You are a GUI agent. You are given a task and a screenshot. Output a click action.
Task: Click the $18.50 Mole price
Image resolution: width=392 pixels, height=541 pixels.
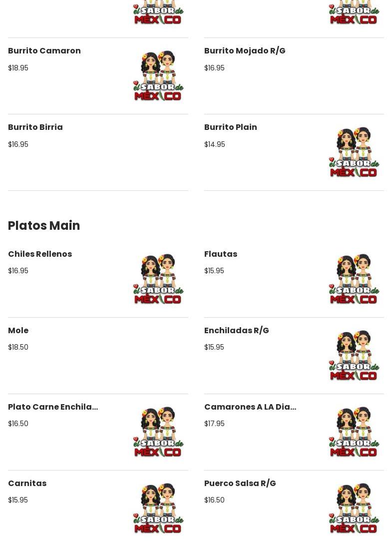tap(18, 347)
